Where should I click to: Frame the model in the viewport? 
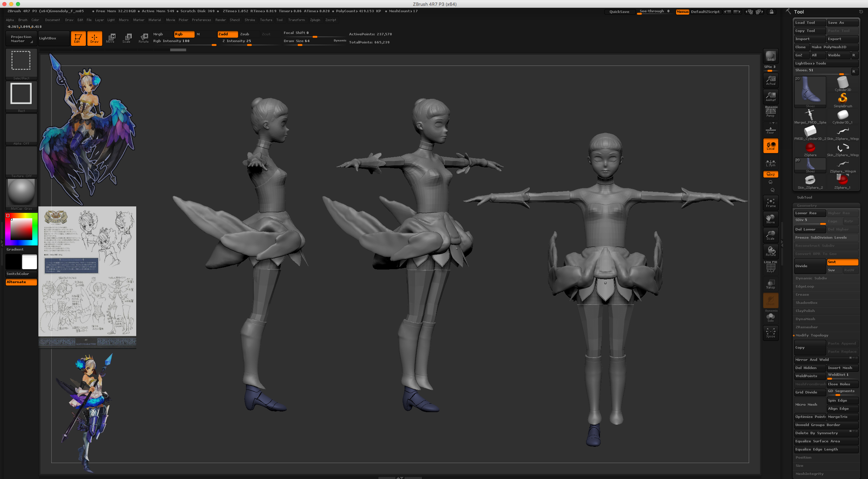(x=770, y=203)
